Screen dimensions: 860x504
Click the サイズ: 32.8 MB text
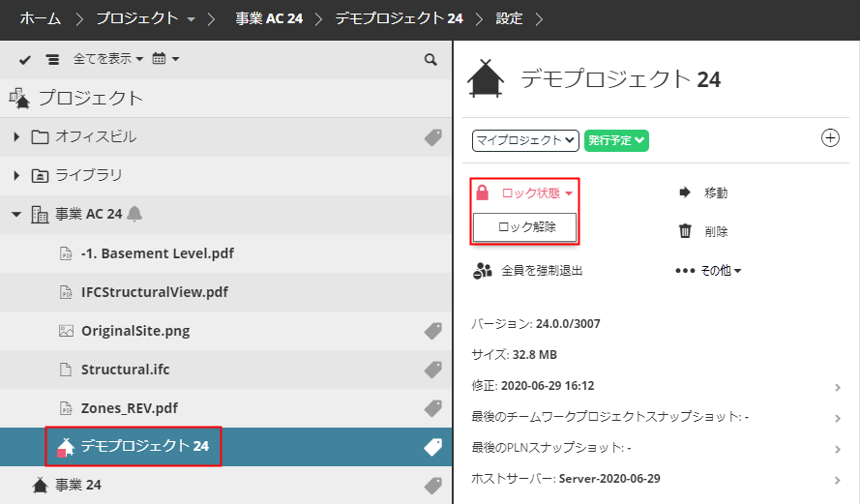[515, 355]
